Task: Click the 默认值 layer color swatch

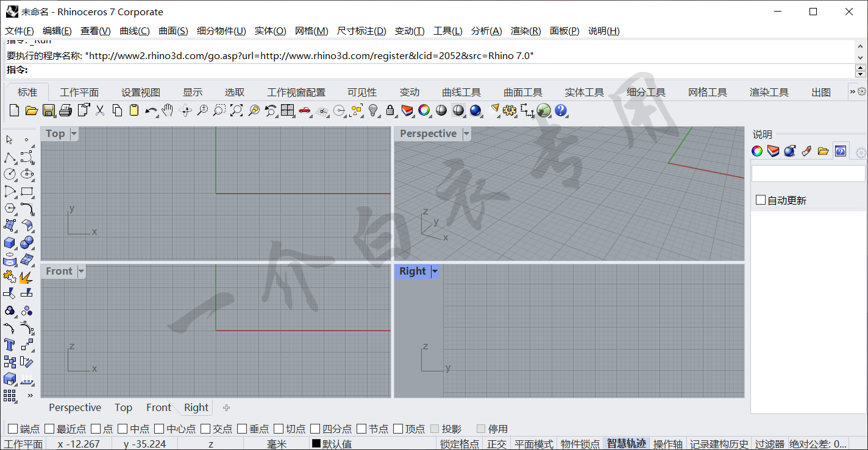Action: tap(316, 444)
